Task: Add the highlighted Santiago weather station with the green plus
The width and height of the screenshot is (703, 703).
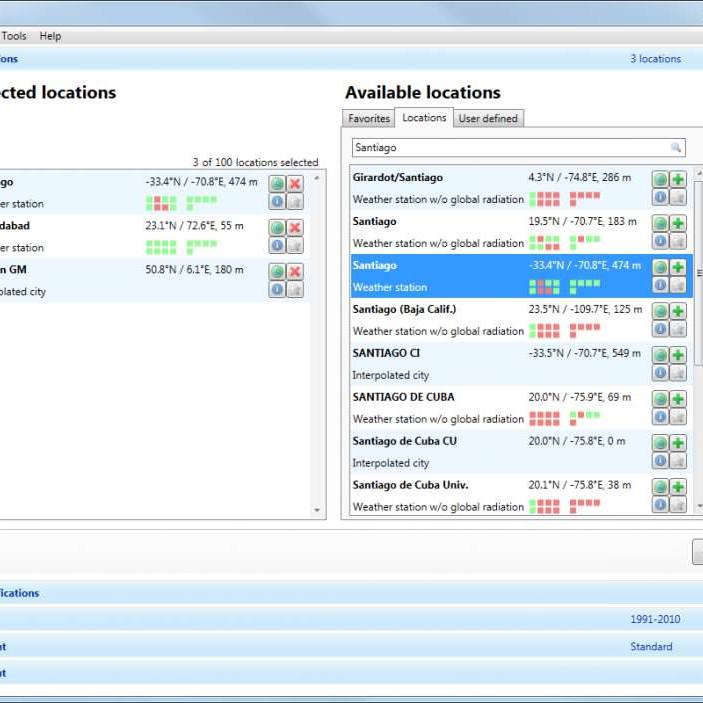Action: pos(678,267)
